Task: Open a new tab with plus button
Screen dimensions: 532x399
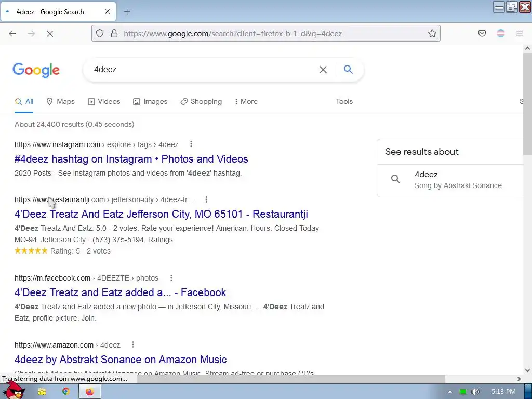Action: pos(127,12)
